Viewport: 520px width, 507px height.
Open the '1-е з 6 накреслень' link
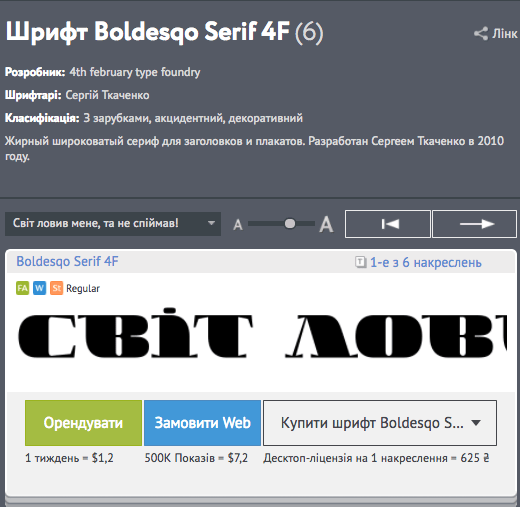[x=426, y=263]
